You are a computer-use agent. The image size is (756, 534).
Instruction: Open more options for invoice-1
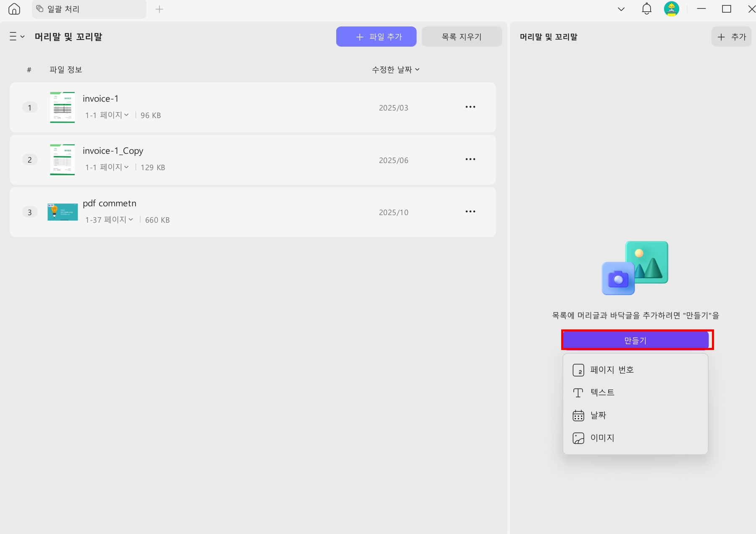(470, 107)
